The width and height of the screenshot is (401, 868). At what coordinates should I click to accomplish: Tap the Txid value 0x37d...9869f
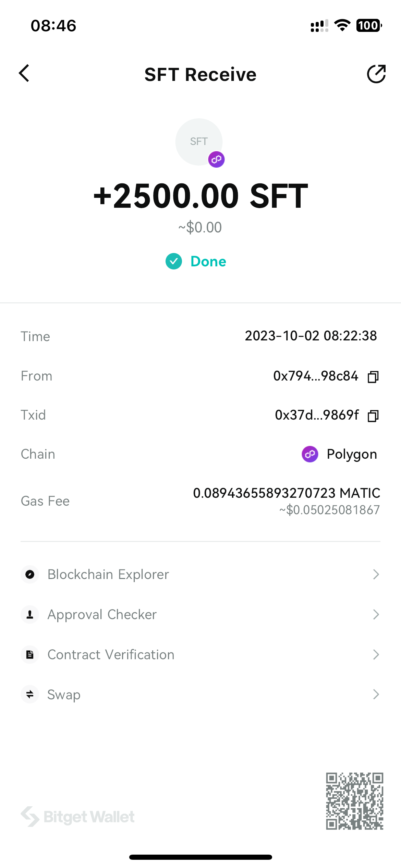tap(317, 415)
